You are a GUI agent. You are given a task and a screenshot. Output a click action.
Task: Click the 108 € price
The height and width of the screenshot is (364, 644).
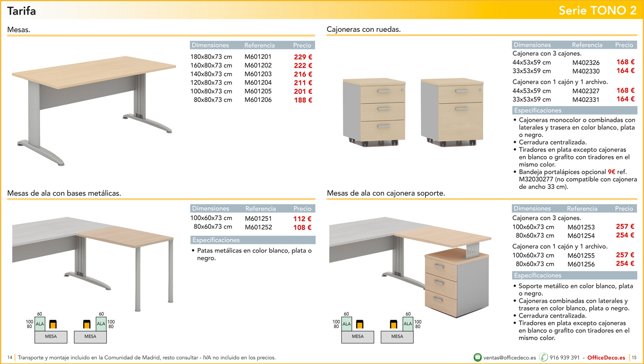(302, 228)
